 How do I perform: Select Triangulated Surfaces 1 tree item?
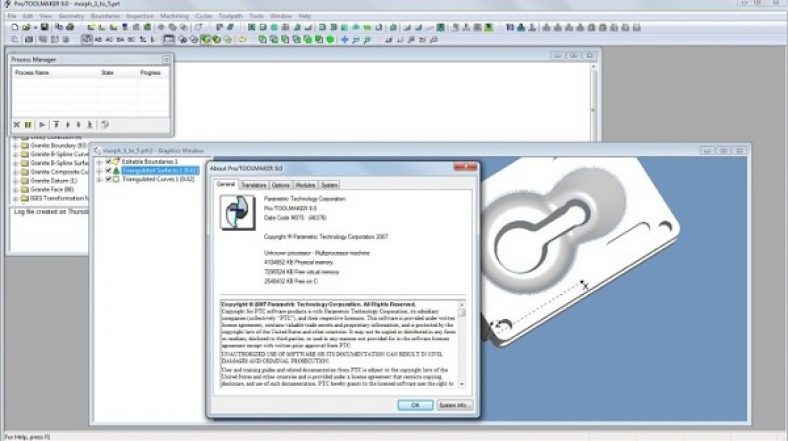(x=160, y=171)
